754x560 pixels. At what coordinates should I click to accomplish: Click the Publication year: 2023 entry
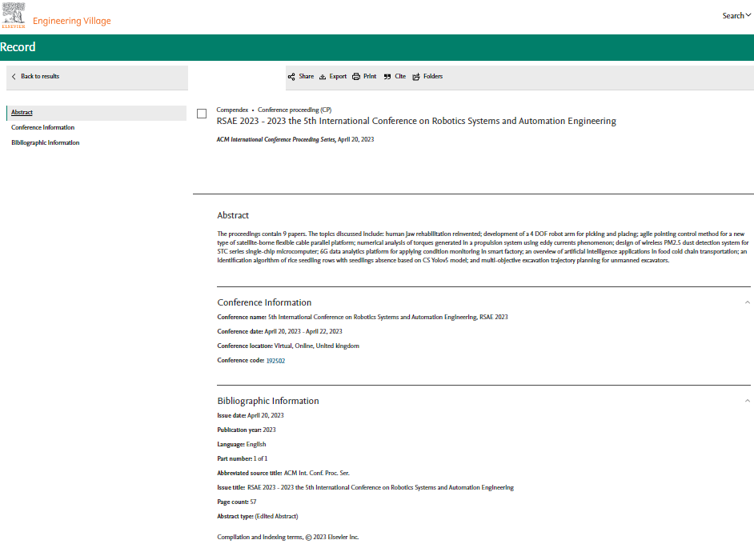point(247,430)
